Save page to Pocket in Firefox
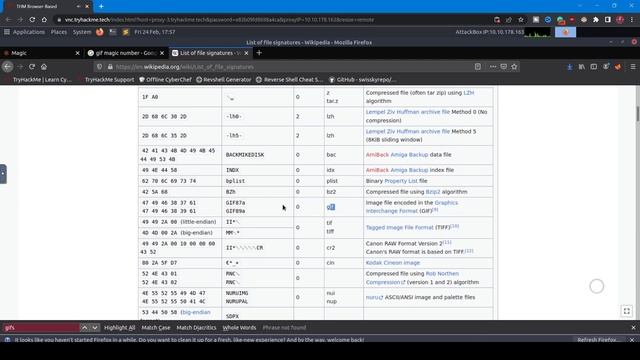 pyautogui.click(x=504, y=67)
